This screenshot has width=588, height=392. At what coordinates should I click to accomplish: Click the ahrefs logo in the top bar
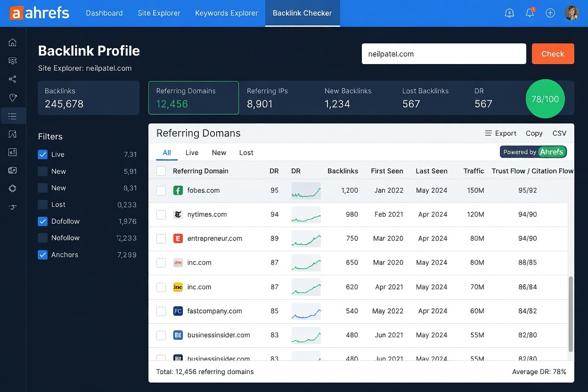(x=40, y=13)
